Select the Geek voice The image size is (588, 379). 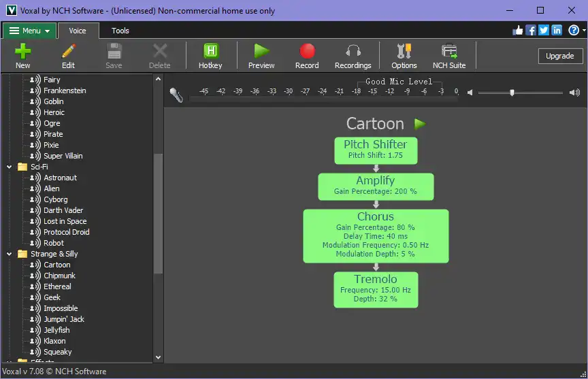click(x=52, y=297)
